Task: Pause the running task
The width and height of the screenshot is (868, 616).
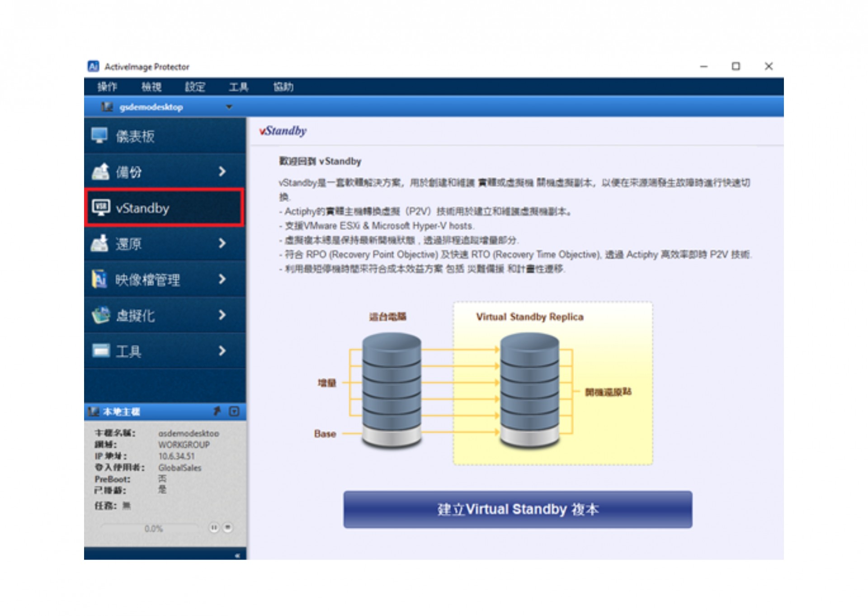Action: (x=214, y=527)
